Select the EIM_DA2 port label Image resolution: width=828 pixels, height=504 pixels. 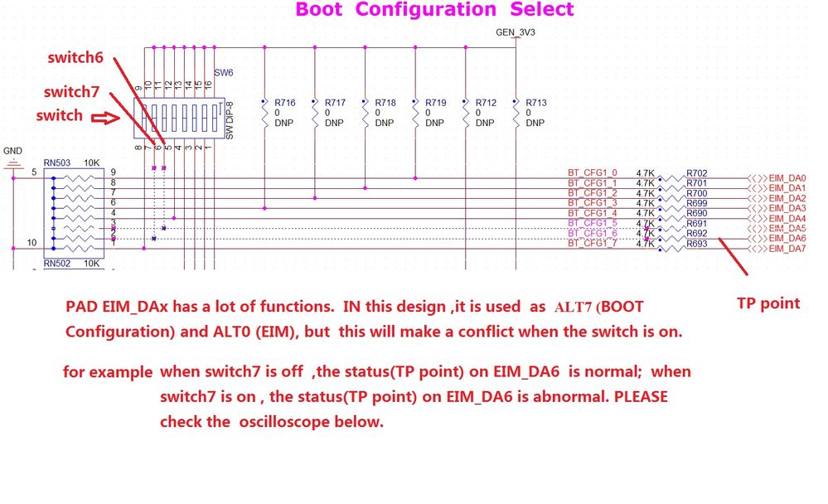pos(787,198)
